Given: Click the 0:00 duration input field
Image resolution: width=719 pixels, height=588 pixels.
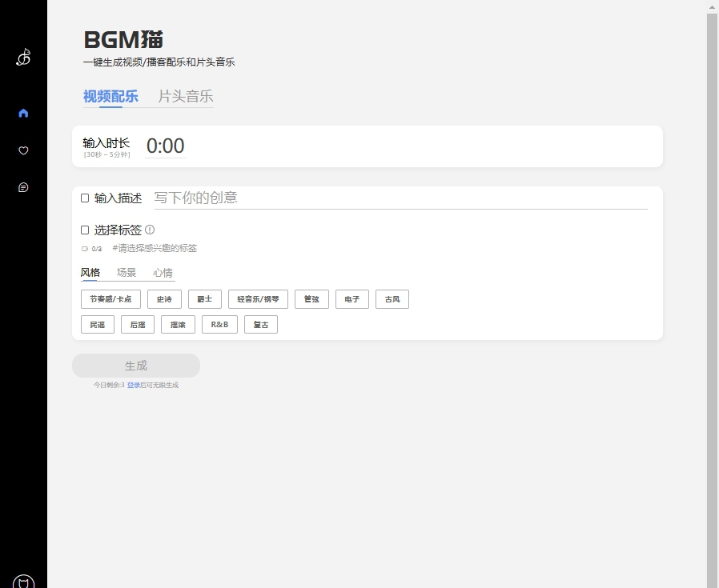Looking at the screenshot, I should click(166, 146).
